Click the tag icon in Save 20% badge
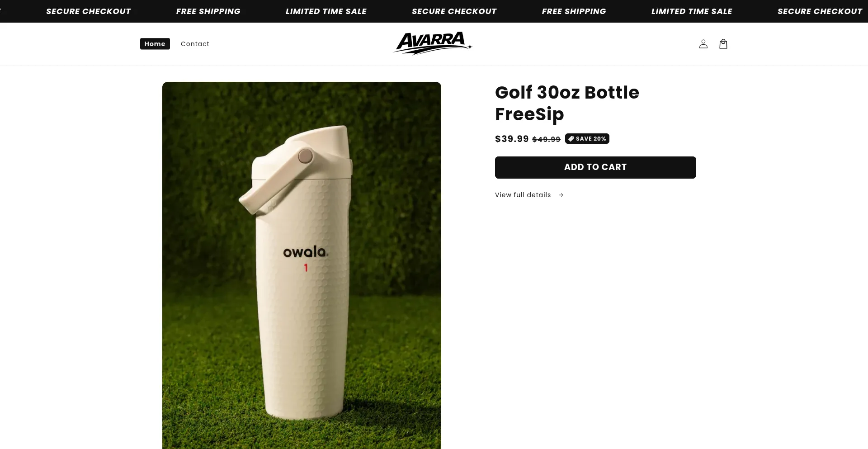868x449 pixels. tap(571, 139)
